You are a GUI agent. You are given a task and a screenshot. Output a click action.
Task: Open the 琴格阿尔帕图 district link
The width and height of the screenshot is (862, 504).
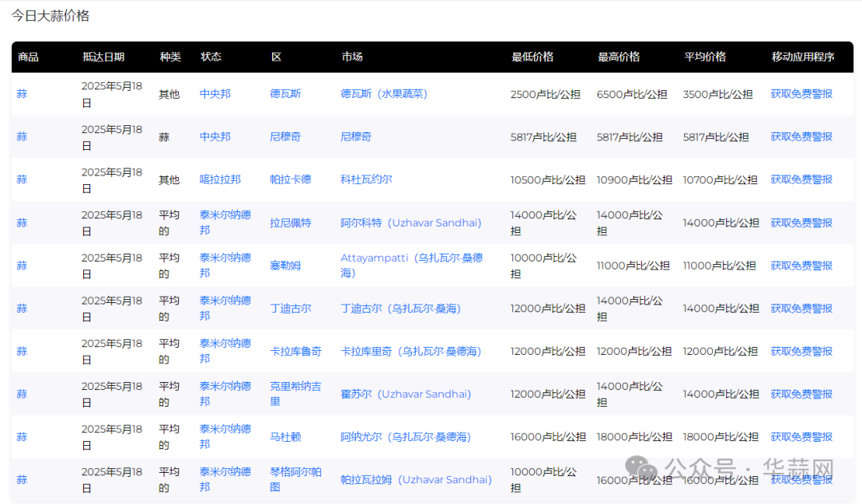coord(295,479)
